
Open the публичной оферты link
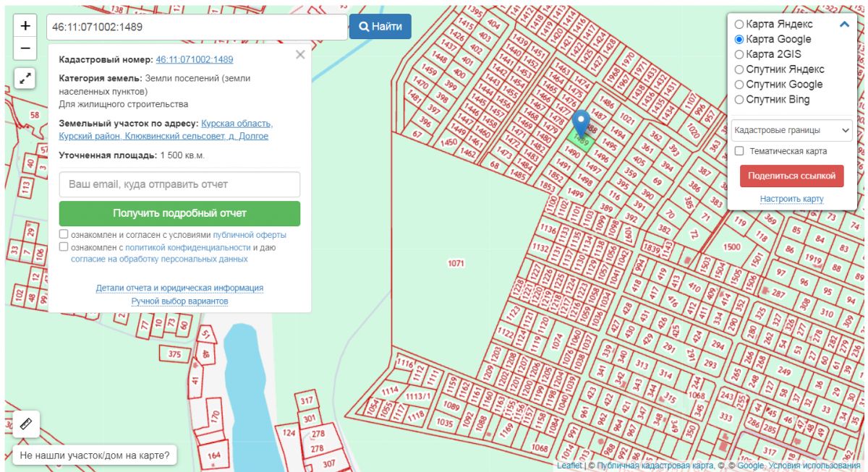pyautogui.click(x=250, y=235)
